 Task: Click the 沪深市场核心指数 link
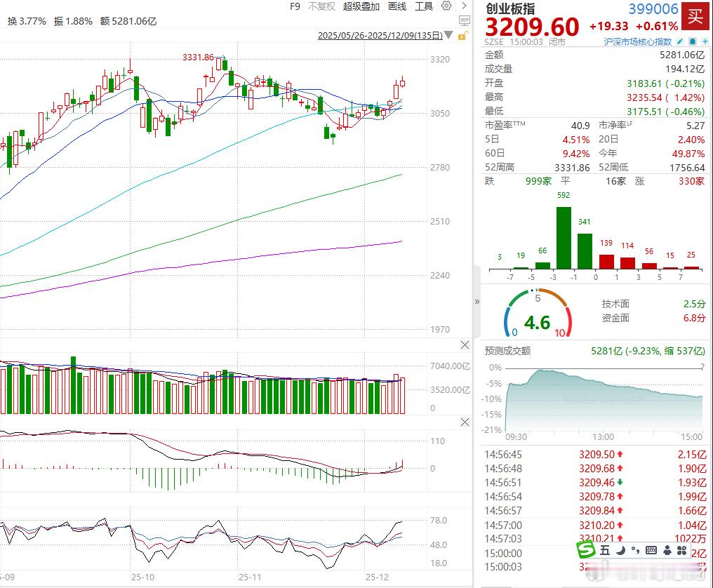637,42
